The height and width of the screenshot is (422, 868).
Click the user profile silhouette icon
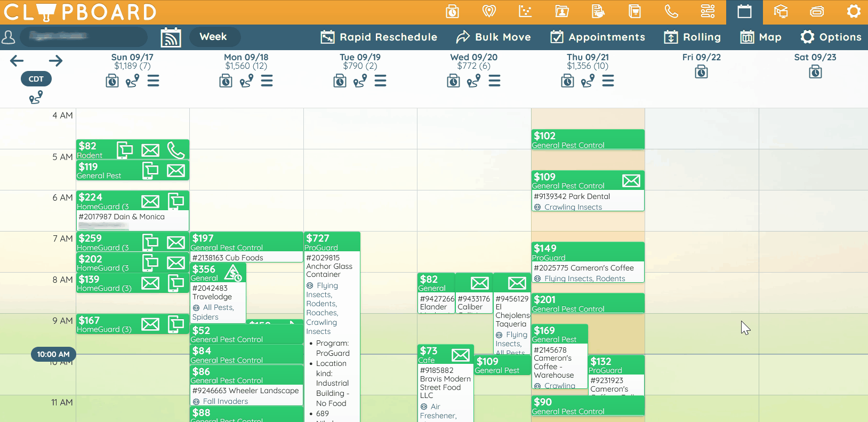(9, 37)
